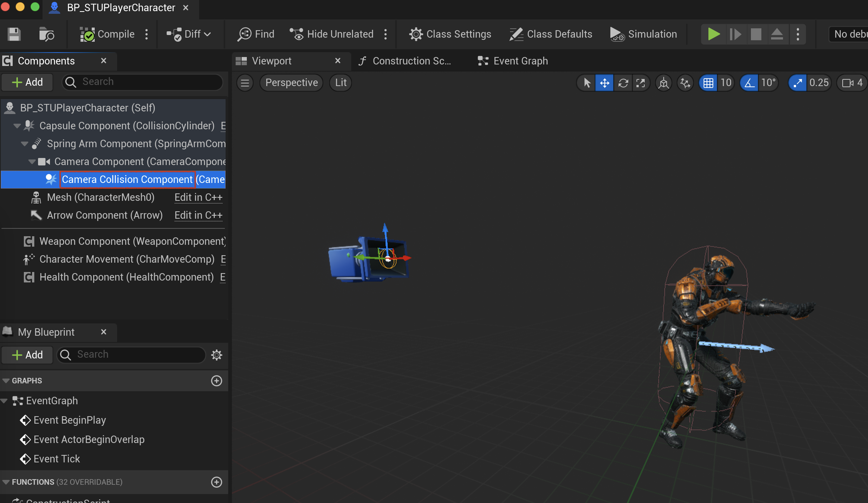868x503 pixels.
Task: Change rotation snap value 10°
Action: point(768,83)
